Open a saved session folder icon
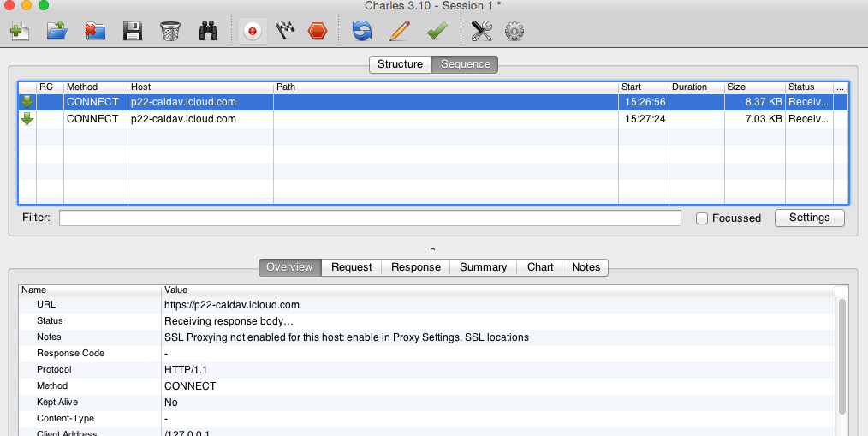This screenshot has height=436, width=868. pos(57,31)
